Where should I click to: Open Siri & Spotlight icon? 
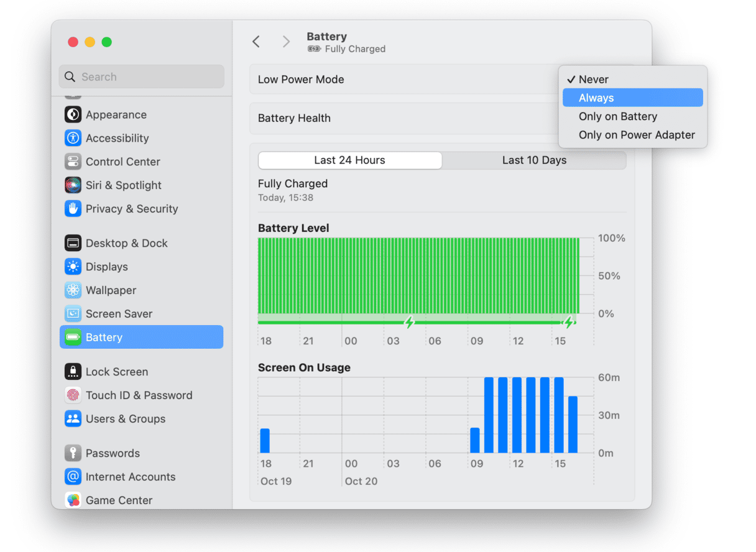click(73, 185)
